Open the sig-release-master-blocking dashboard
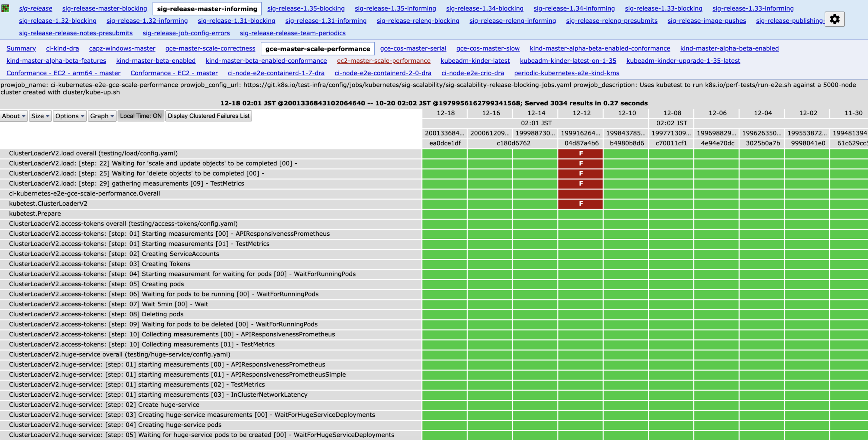 point(104,8)
